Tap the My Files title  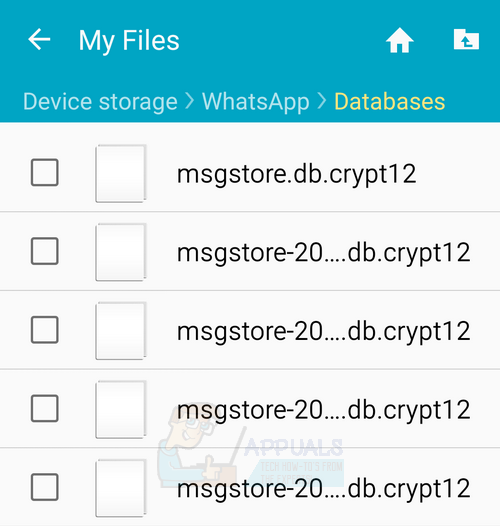click(129, 41)
